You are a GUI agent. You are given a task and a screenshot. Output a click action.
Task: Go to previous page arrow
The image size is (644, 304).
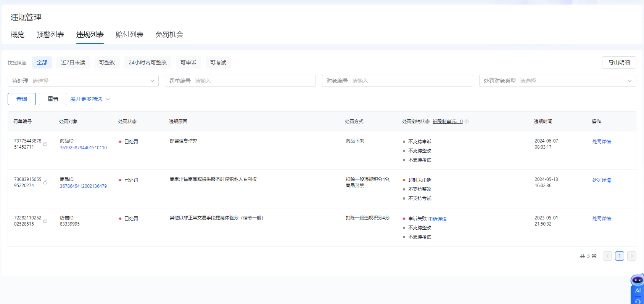click(x=607, y=256)
